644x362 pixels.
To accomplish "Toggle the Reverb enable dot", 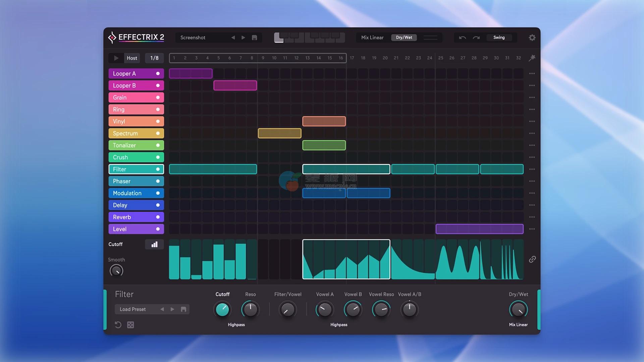I will pyautogui.click(x=158, y=217).
